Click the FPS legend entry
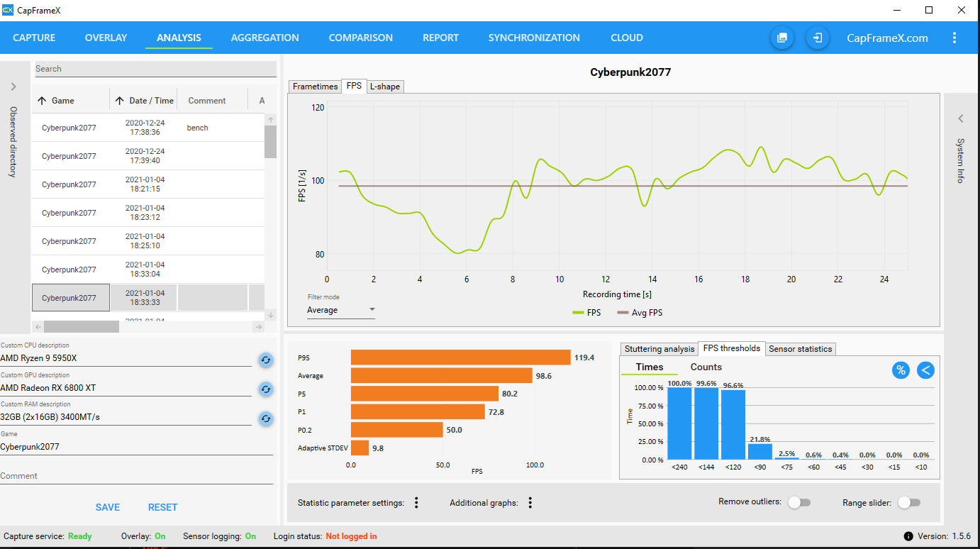Image resolution: width=980 pixels, height=549 pixels. pyautogui.click(x=586, y=313)
